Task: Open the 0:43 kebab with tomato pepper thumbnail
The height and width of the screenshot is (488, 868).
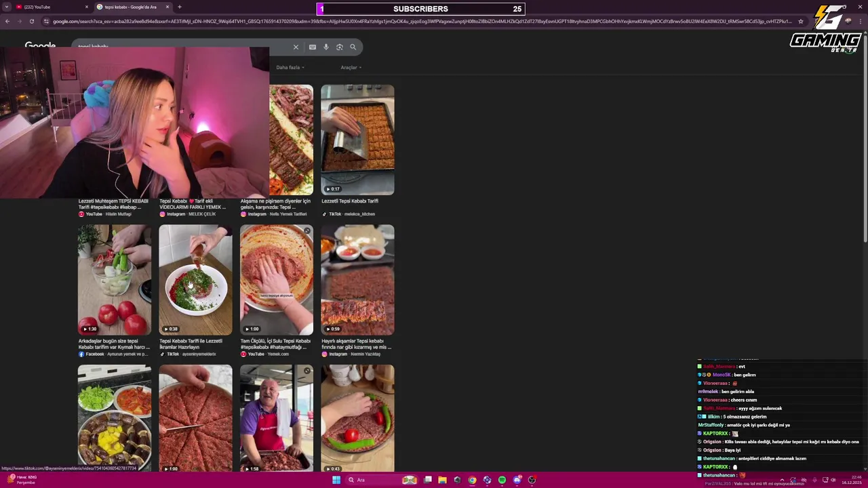Action: coord(357,418)
